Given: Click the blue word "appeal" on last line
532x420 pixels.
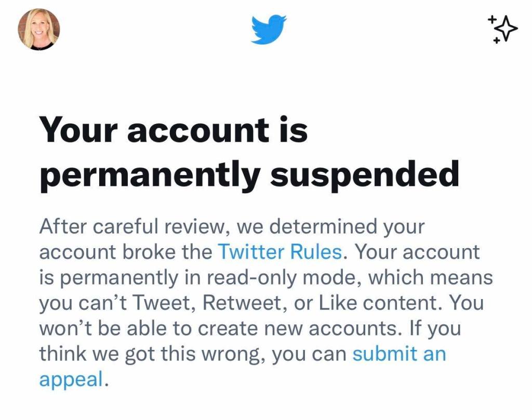Looking at the screenshot, I should click(x=71, y=380).
